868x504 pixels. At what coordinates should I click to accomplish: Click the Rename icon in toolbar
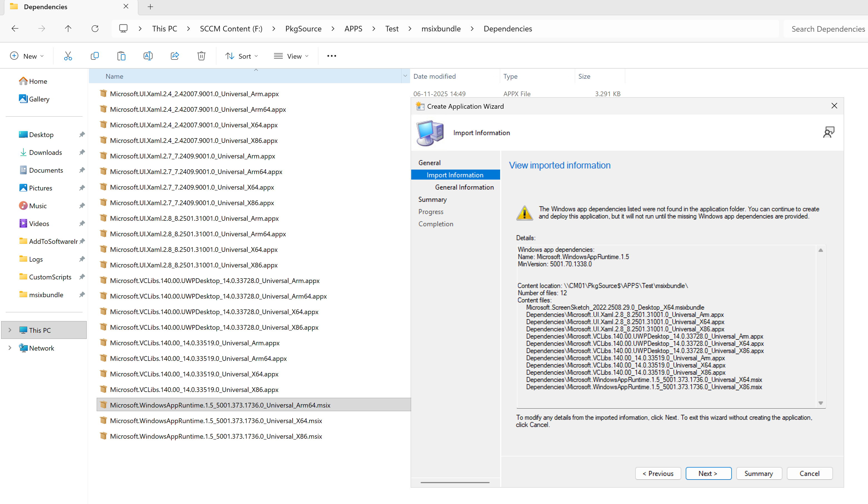pyautogui.click(x=148, y=56)
